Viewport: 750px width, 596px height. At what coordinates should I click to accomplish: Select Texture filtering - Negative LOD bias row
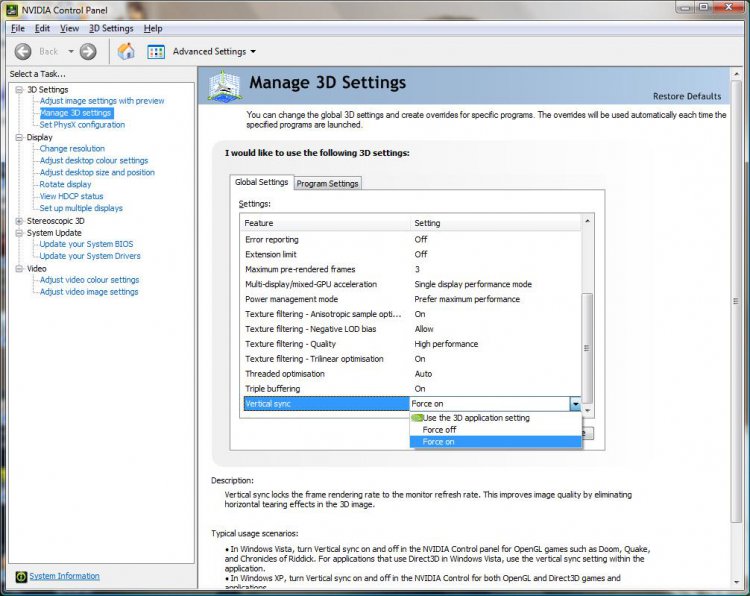(412, 329)
